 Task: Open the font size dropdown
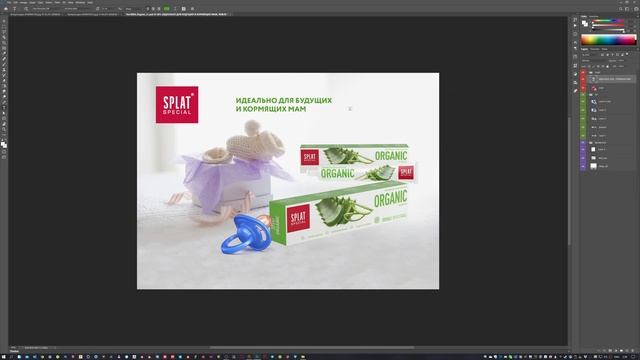(x=109, y=9)
